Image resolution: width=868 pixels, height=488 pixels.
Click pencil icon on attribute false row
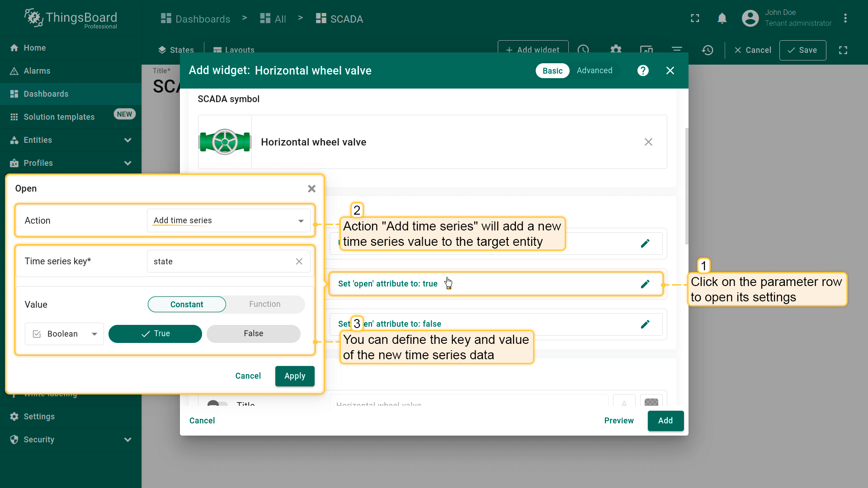click(645, 324)
